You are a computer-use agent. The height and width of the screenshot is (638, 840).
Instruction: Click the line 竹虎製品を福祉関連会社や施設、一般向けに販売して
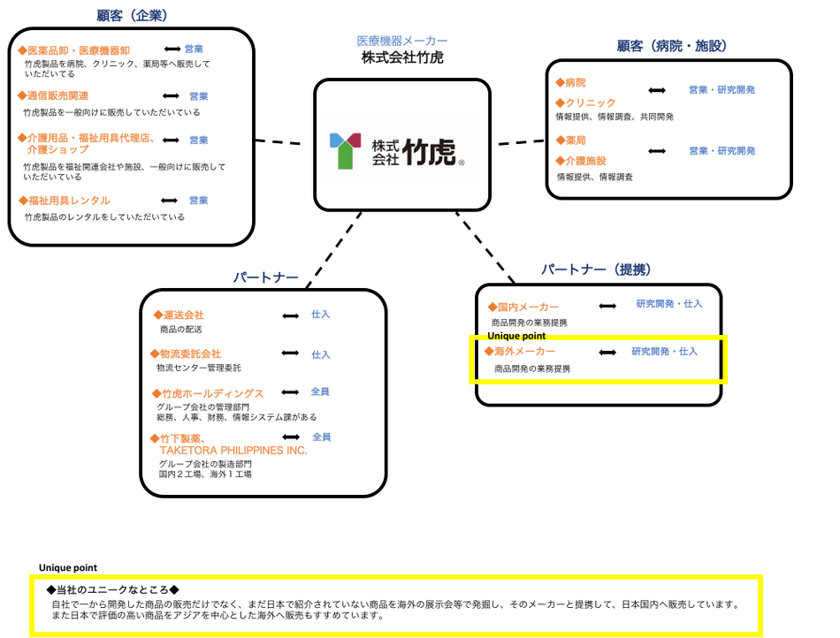coord(125,167)
